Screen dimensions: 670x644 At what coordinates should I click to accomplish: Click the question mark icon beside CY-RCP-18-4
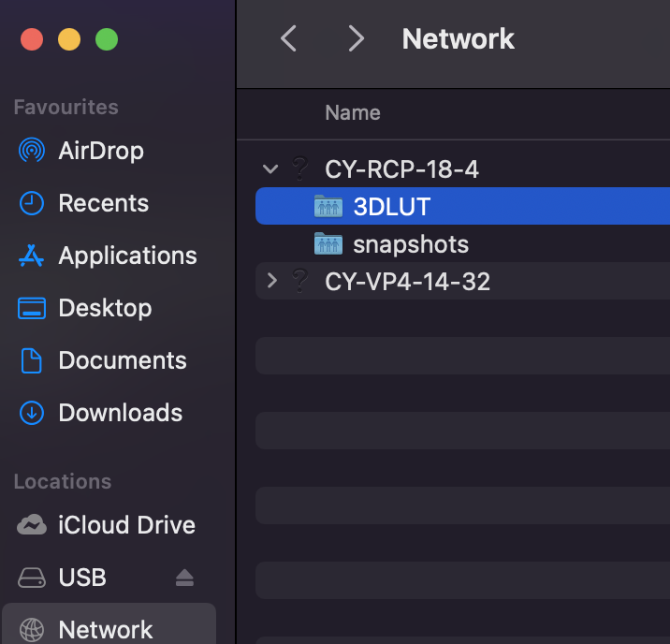tap(300, 168)
